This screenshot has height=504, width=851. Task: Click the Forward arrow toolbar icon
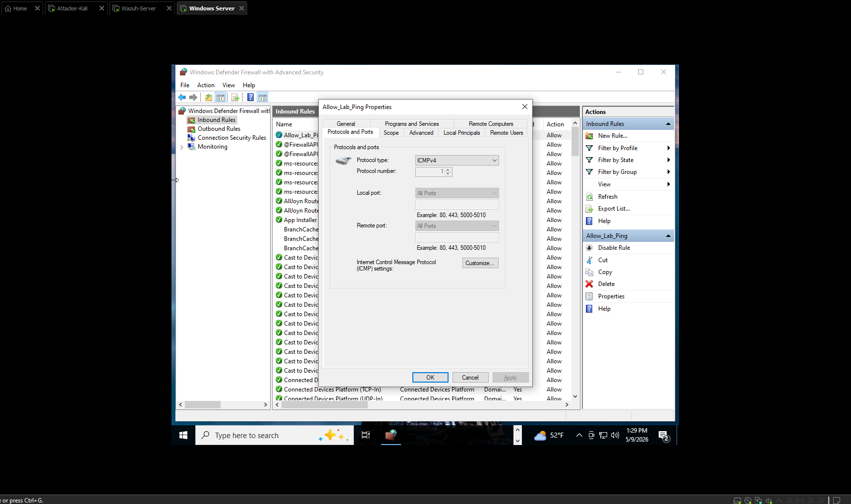pos(193,98)
